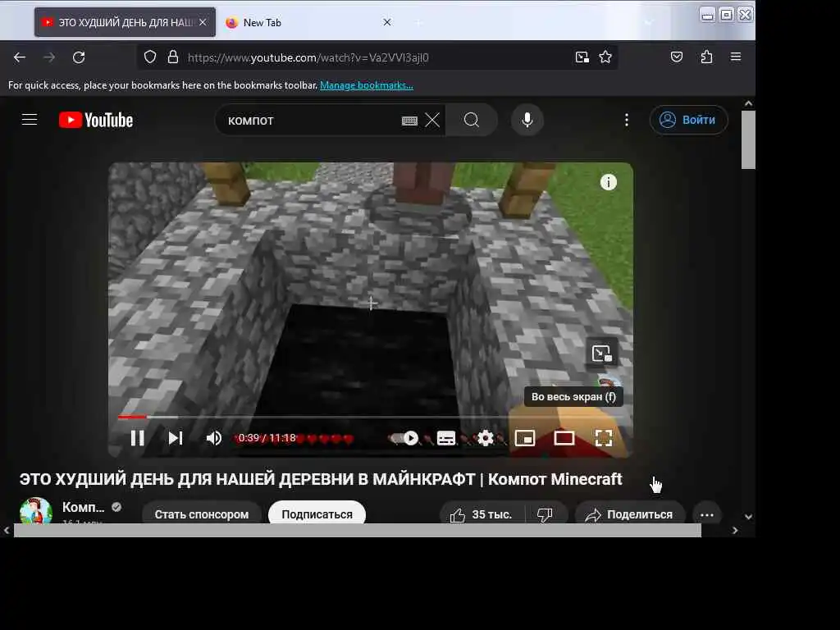Go to the YouTube home logo
840x630 pixels.
tap(96, 120)
